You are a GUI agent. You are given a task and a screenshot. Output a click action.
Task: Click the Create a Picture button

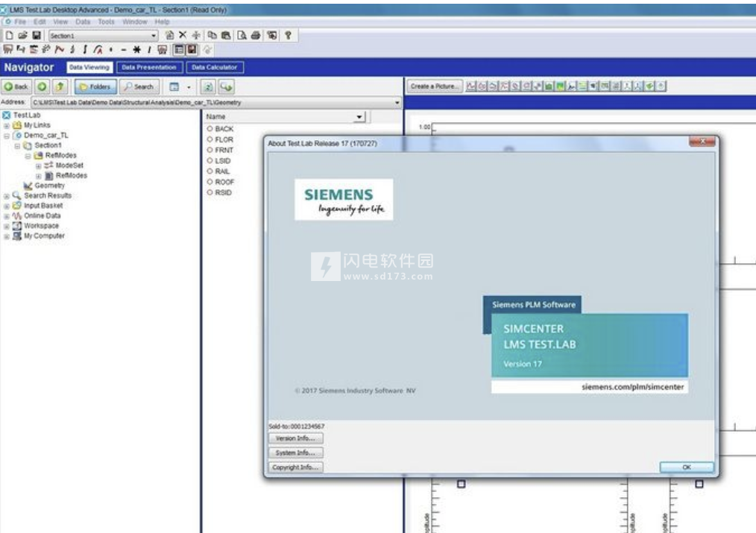(x=435, y=86)
